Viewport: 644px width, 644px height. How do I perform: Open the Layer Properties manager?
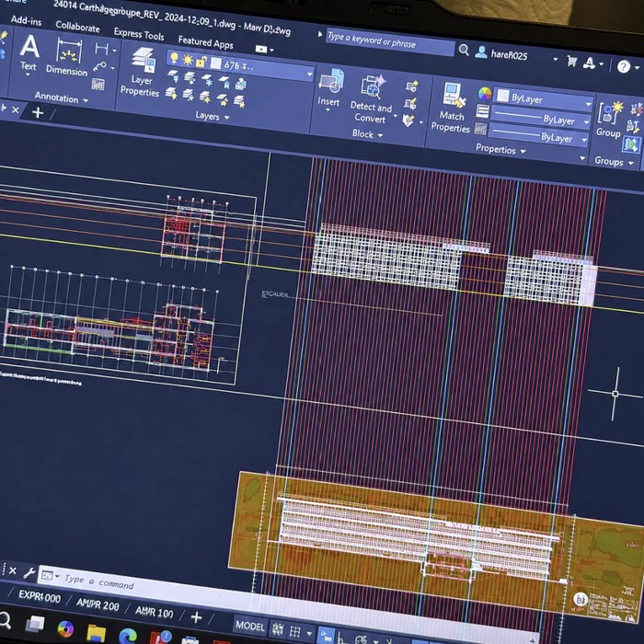coord(141,73)
